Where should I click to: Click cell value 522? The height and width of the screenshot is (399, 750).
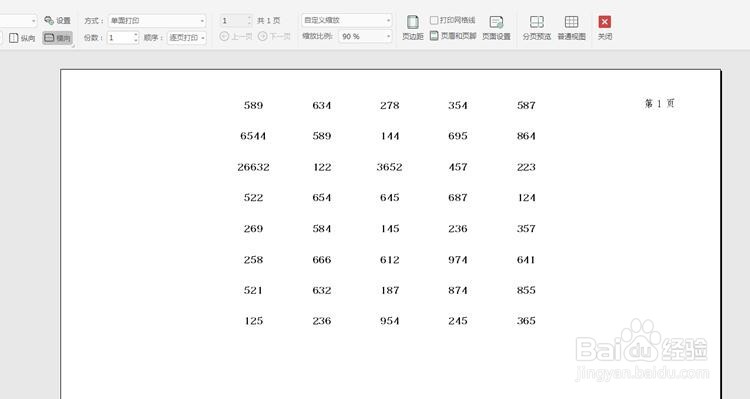pyautogui.click(x=253, y=198)
